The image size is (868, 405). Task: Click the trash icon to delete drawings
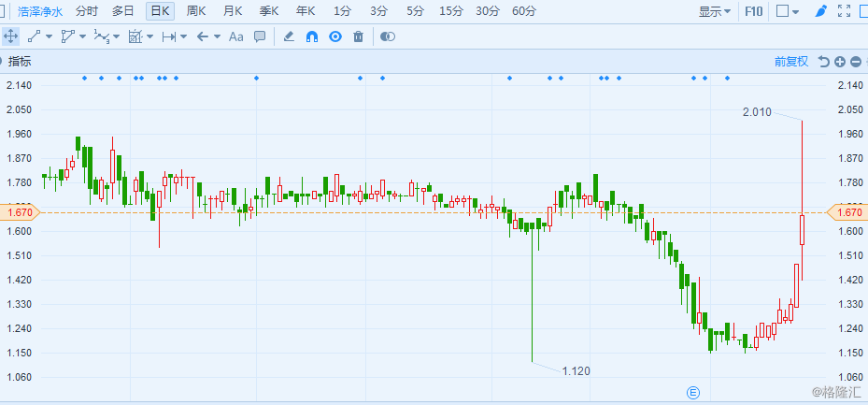coord(359,36)
